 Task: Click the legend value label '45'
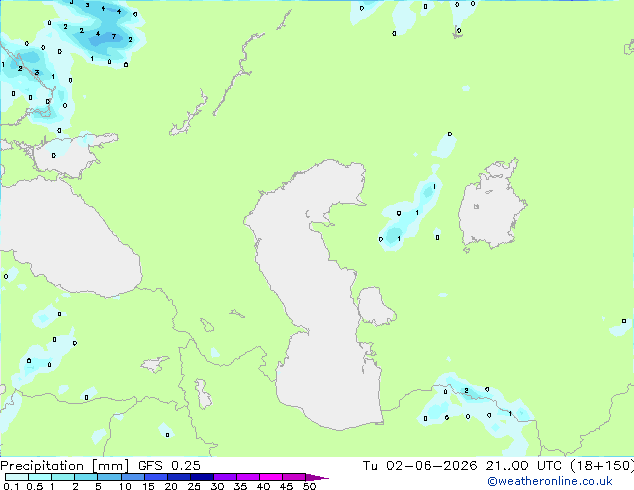point(286,486)
